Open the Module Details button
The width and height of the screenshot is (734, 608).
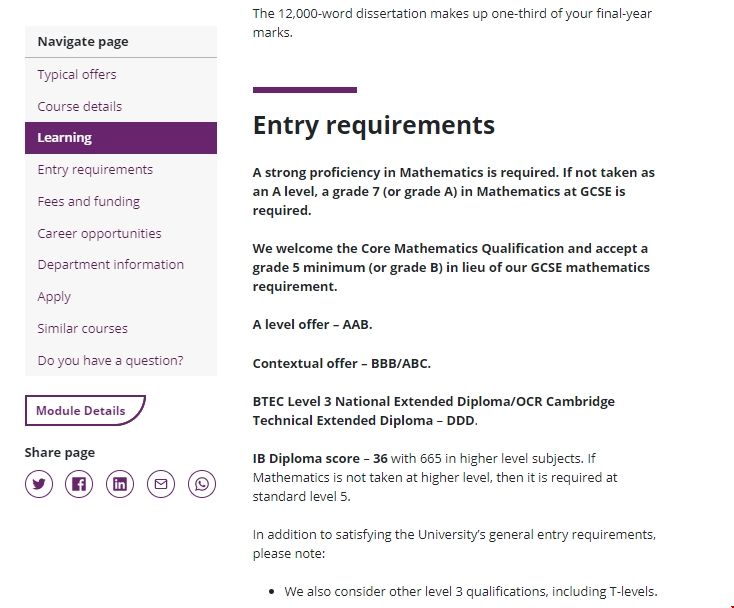(x=82, y=411)
